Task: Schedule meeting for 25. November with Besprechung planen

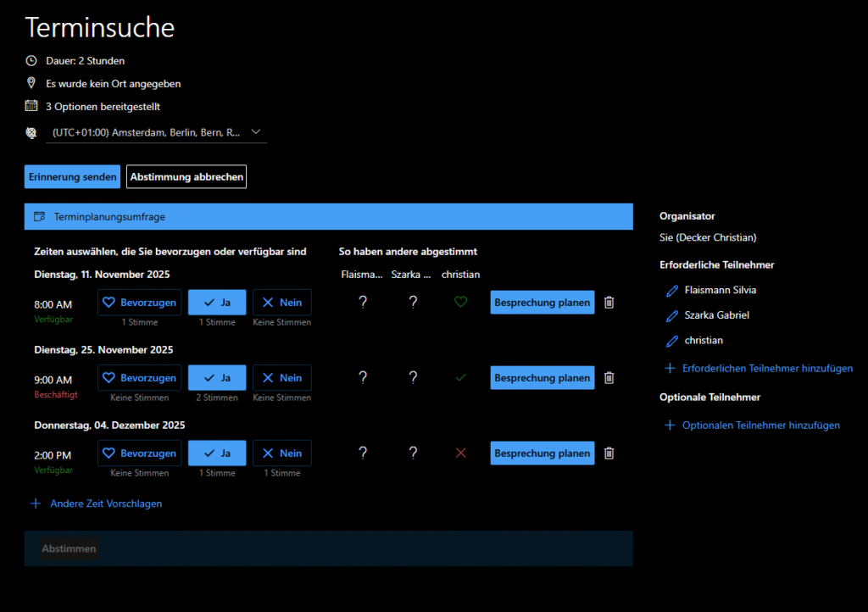Action: pyautogui.click(x=542, y=378)
